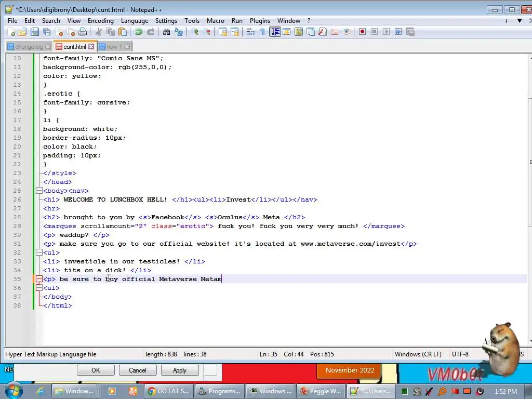Collapse the p fold on line 35

(x=39, y=279)
